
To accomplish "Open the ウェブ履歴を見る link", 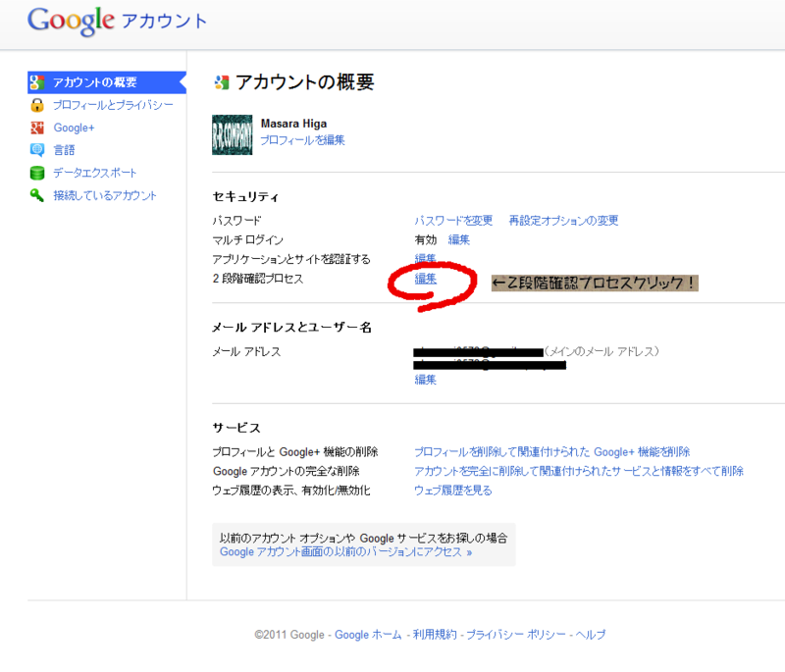I will tap(453, 491).
